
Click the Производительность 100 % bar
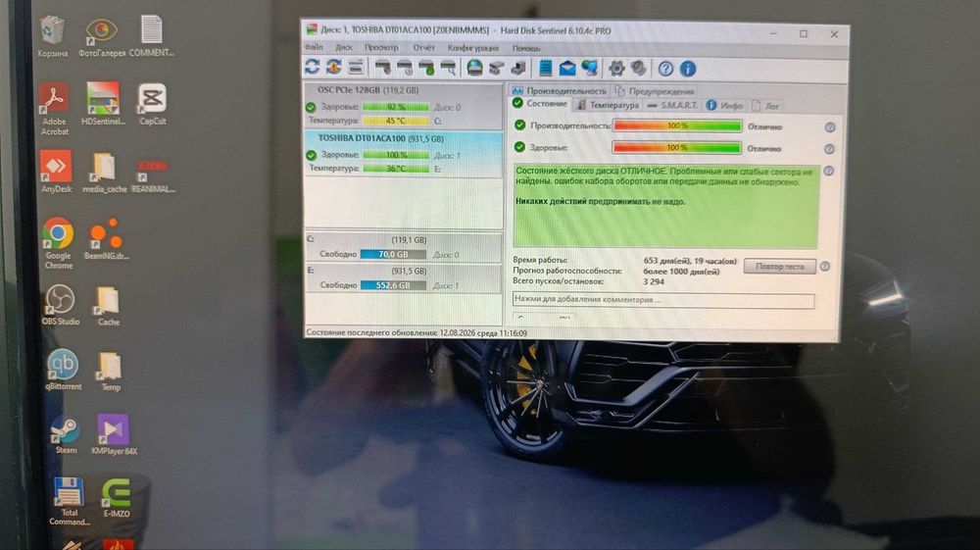tap(677, 126)
